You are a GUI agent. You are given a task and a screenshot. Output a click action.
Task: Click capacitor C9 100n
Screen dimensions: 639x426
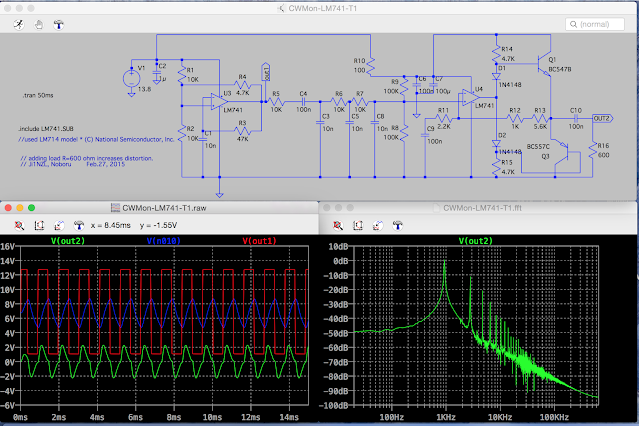click(425, 135)
